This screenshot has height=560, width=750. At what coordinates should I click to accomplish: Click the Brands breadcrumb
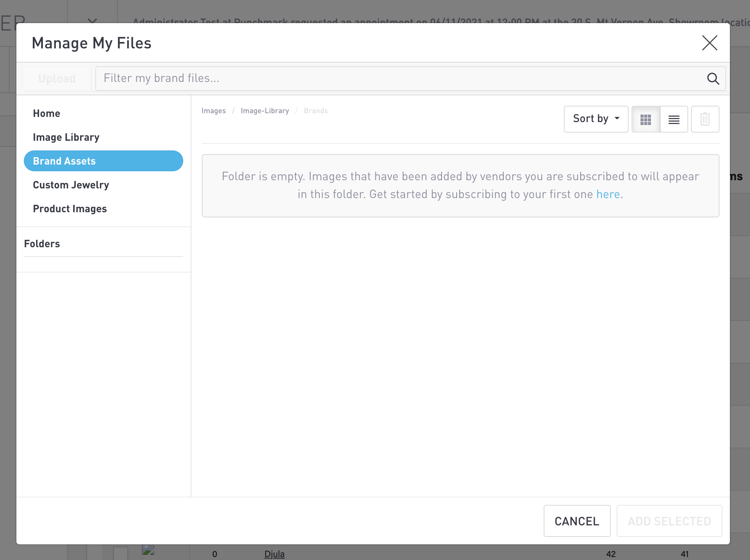315,111
